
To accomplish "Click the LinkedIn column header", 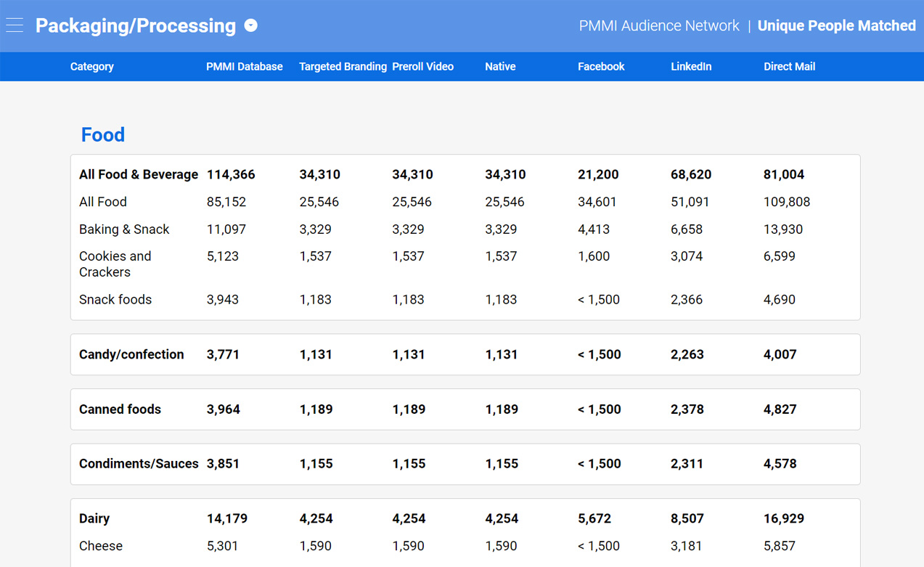I will tap(691, 67).
